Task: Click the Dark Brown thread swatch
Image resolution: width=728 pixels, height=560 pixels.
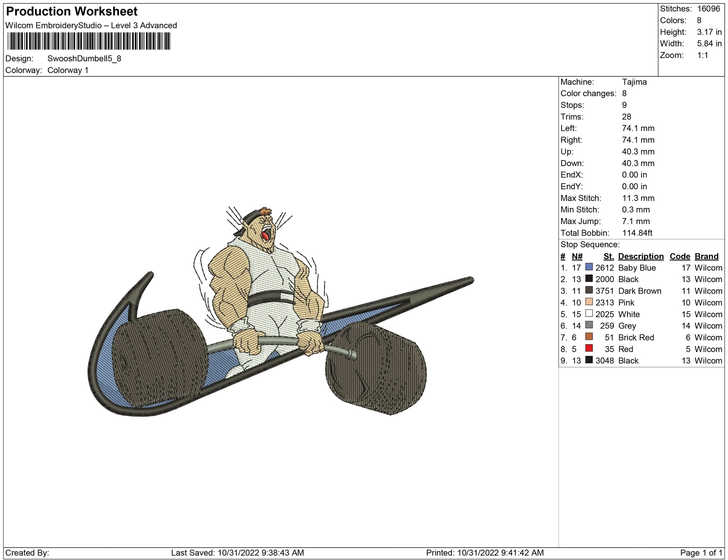Action: pos(589,290)
